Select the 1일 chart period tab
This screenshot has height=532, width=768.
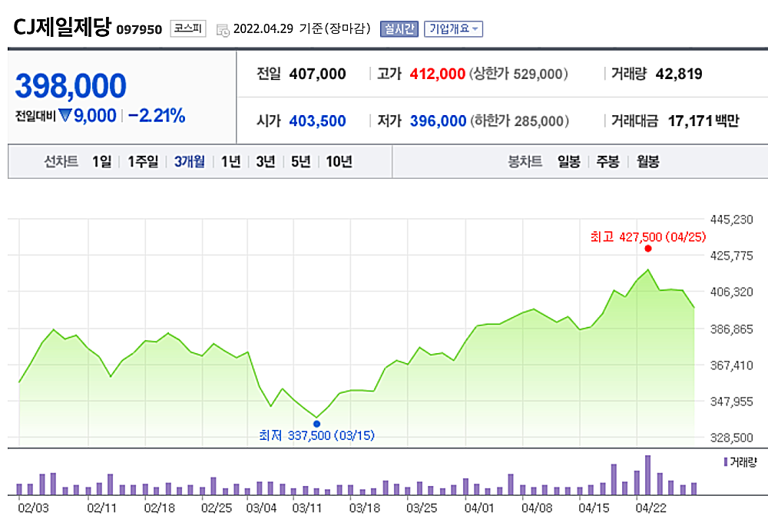[104, 162]
